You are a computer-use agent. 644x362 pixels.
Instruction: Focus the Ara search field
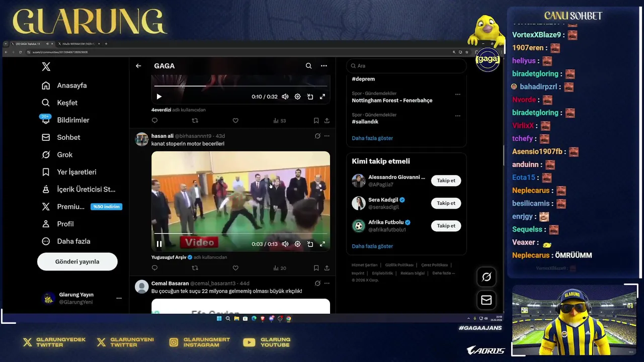click(x=407, y=66)
